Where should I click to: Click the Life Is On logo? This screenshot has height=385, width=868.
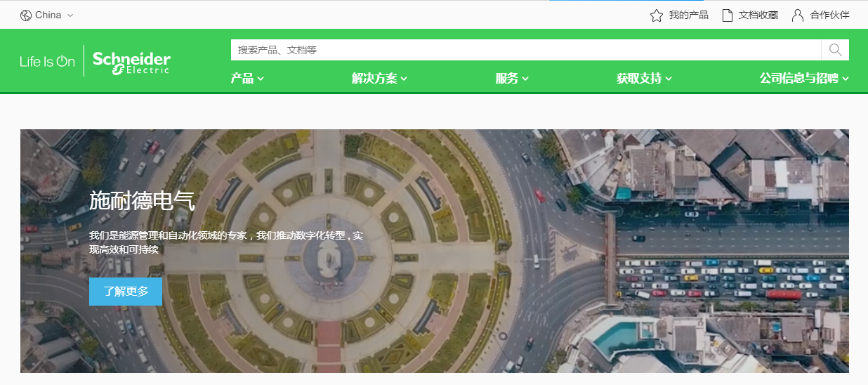(47, 62)
